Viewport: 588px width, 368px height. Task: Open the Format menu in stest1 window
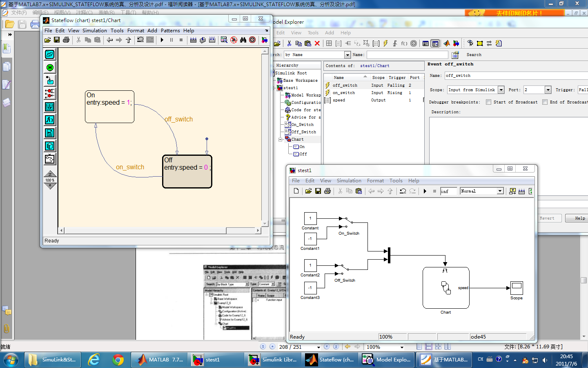pyautogui.click(x=375, y=181)
